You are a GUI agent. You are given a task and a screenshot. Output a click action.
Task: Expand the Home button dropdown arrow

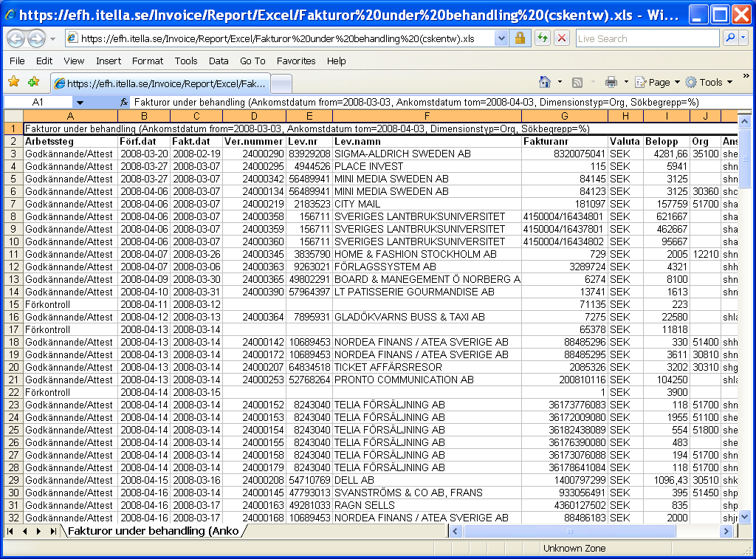point(560,82)
